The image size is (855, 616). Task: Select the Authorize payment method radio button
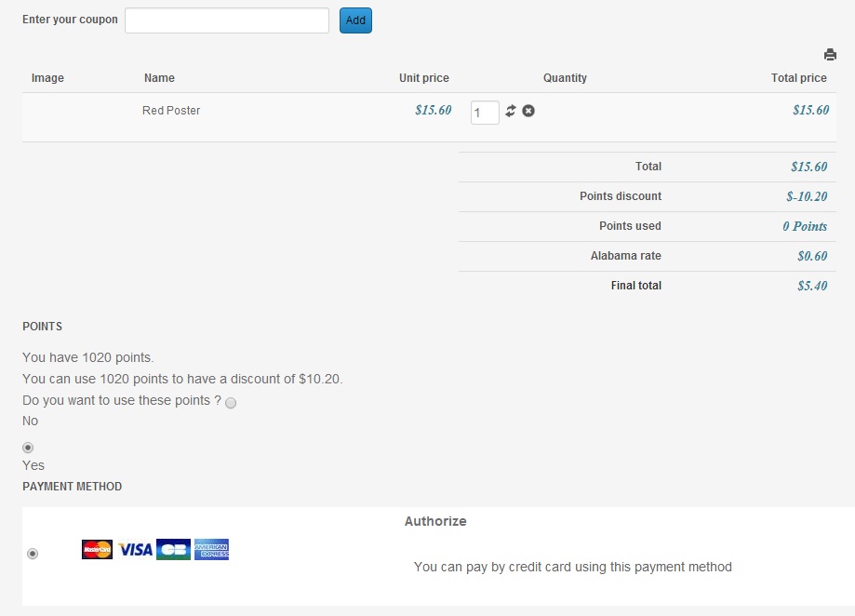[x=33, y=554]
